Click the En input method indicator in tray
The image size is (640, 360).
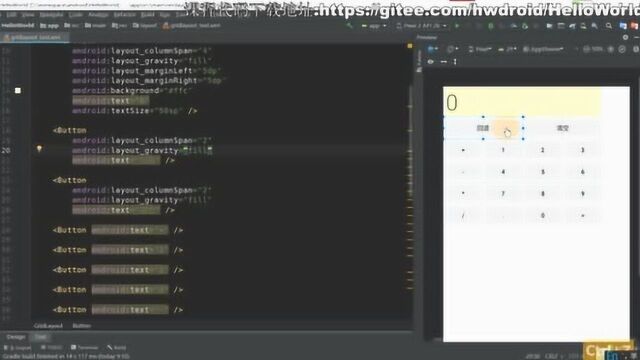(x=612, y=356)
